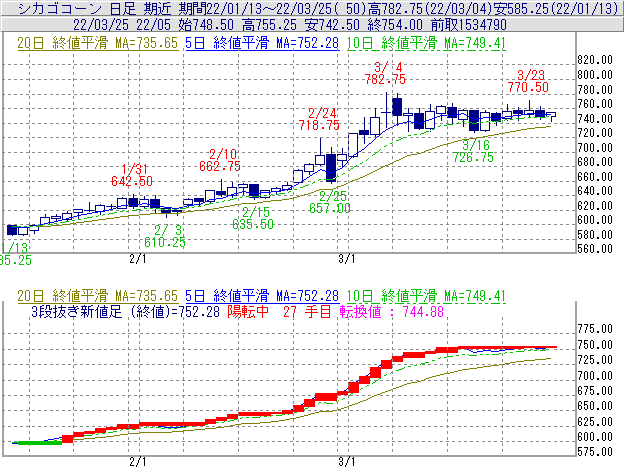The image size is (624, 475).
Task: Click the 820.00 axis label on upper chart
Action: point(595,60)
